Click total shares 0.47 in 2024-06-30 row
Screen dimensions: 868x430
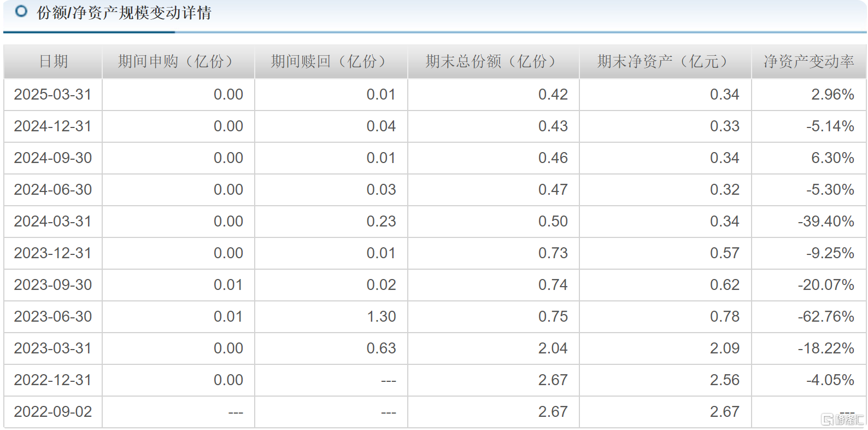(x=553, y=190)
